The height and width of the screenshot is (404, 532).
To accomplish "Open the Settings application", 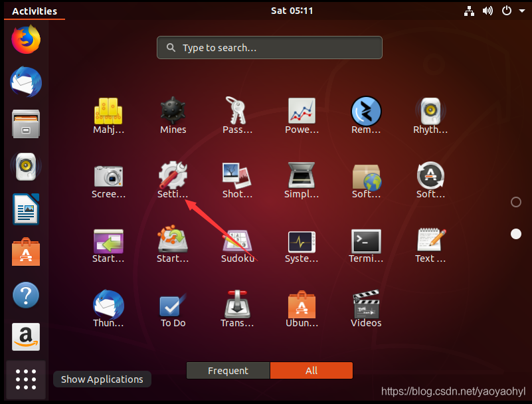I will click(173, 180).
